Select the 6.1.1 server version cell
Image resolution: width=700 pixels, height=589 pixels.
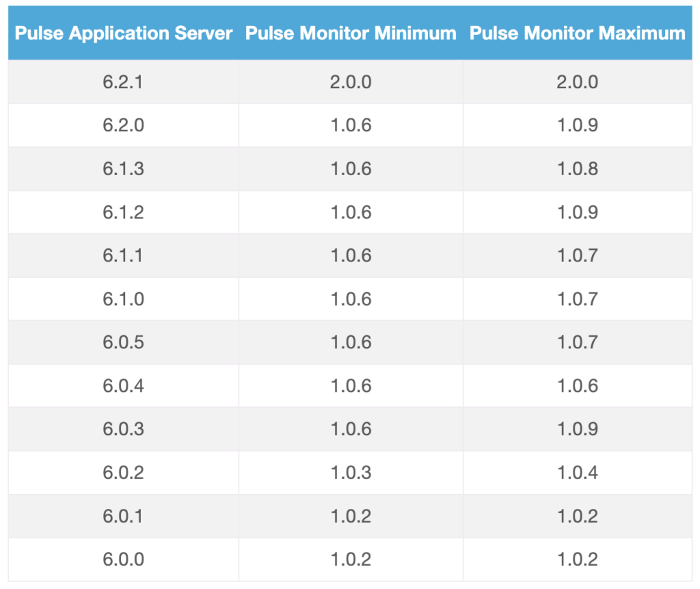tap(124, 255)
